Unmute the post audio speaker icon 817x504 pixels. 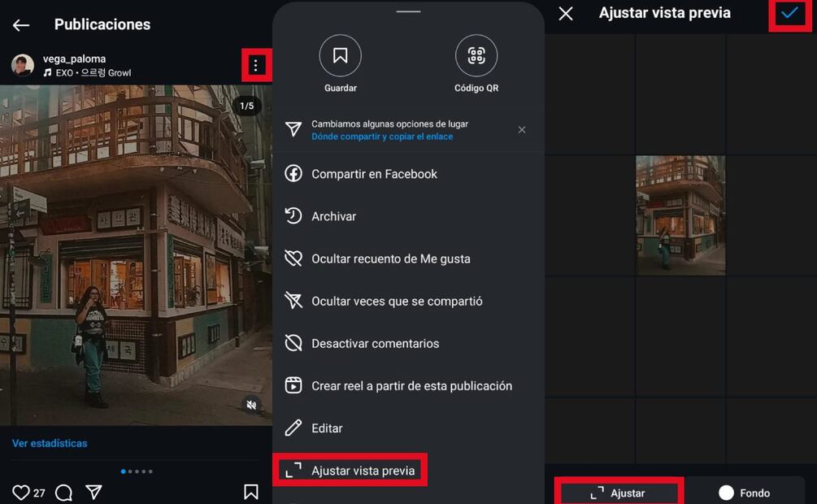[x=252, y=405]
